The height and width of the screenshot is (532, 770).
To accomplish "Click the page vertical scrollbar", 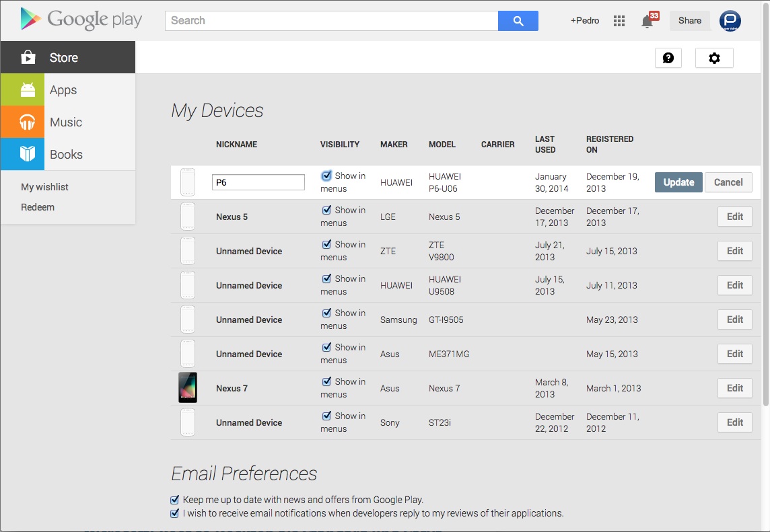I will coord(765,206).
